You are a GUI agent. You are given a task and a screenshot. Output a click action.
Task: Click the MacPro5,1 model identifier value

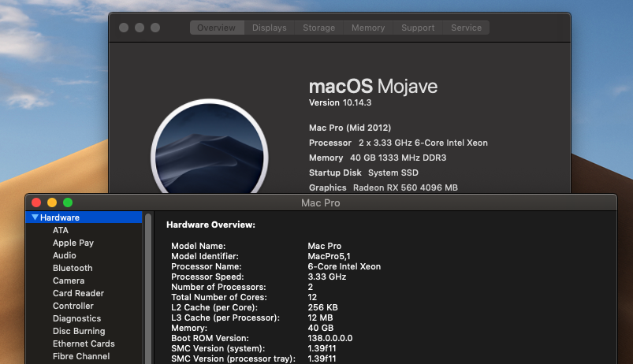pyautogui.click(x=329, y=256)
